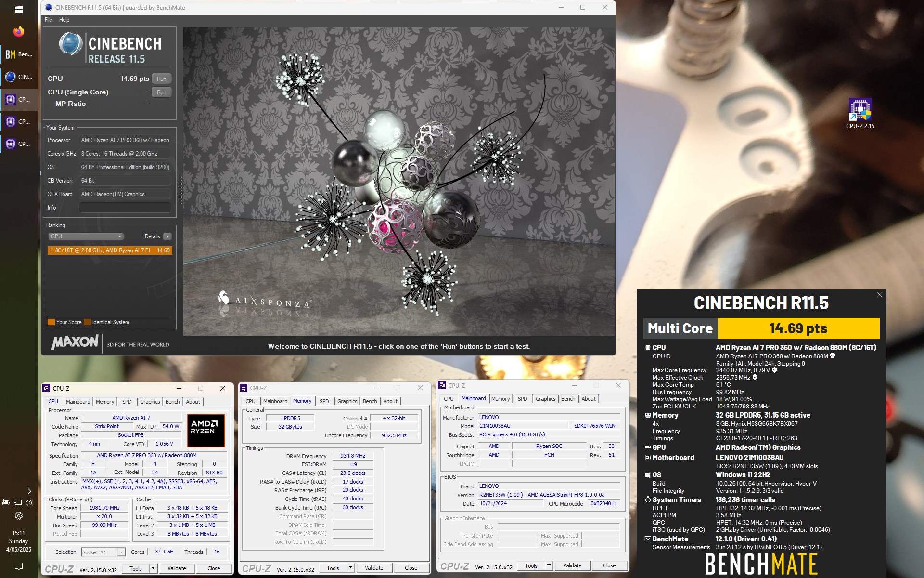This screenshot has width=924, height=578.
Task: Open Memory tab in mainboard CPU-Z window
Action: point(500,399)
